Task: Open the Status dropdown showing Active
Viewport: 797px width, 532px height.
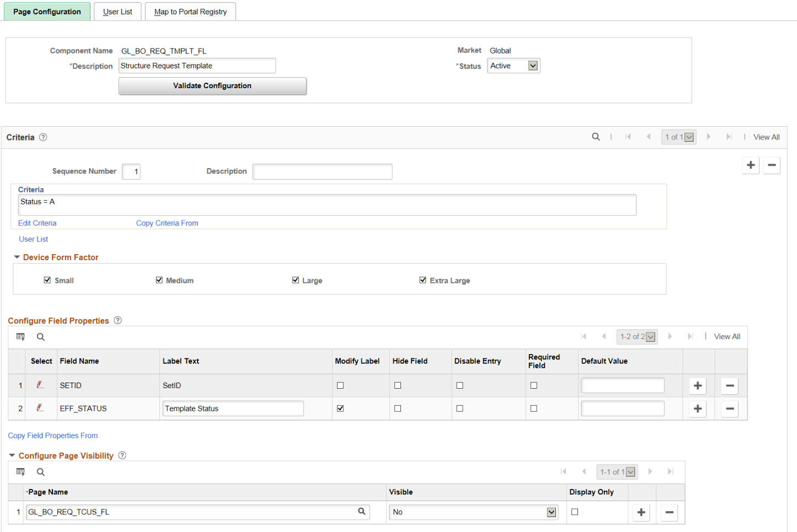Action: (x=532, y=65)
